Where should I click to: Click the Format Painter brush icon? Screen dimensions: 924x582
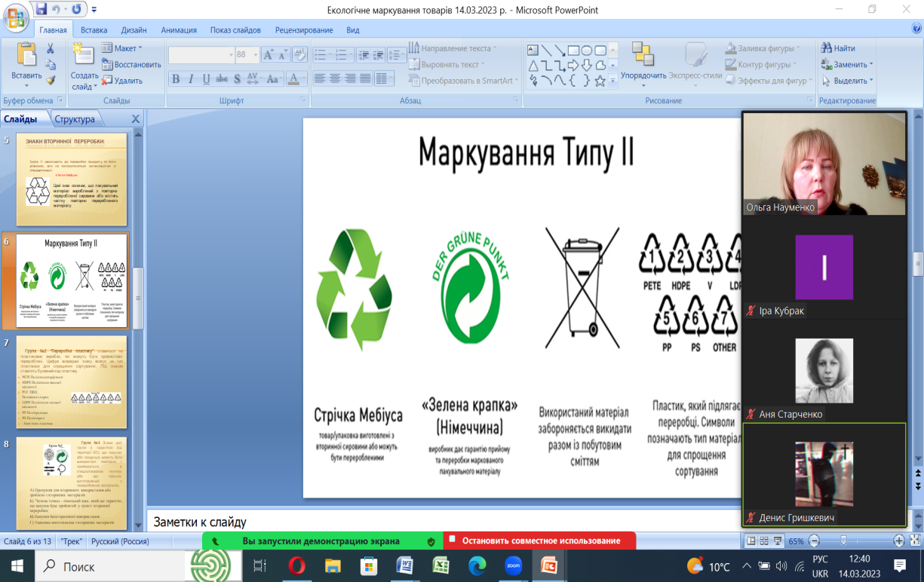tap(51, 80)
